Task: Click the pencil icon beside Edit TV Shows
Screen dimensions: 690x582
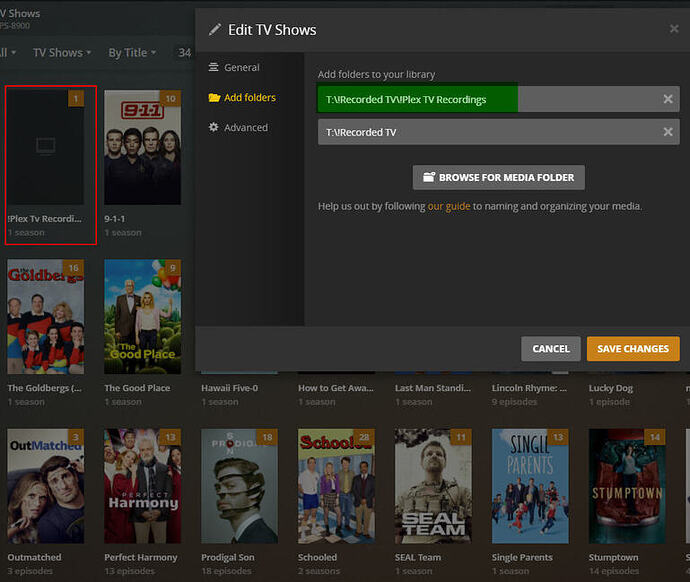Action: (x=215, y=29)
